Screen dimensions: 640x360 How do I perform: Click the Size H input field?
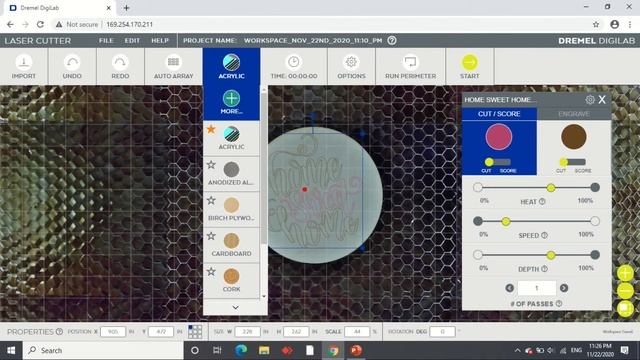pos(296,331)
